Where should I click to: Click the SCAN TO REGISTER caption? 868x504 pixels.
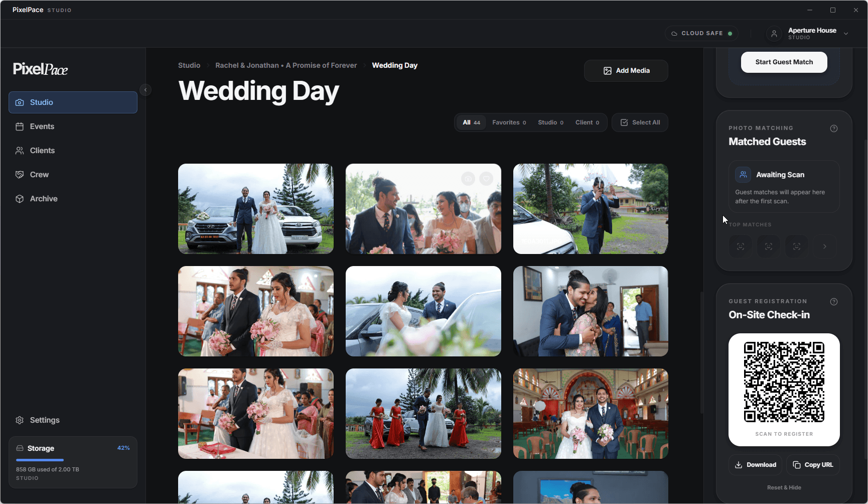784,434
